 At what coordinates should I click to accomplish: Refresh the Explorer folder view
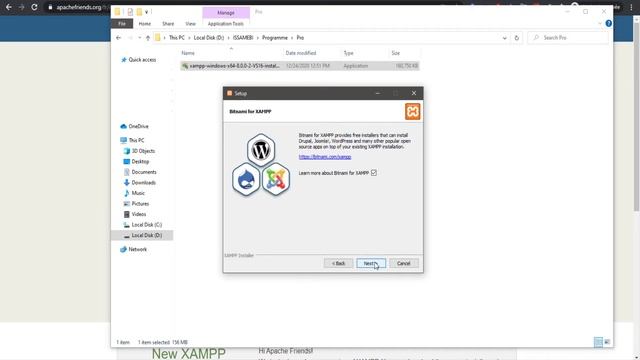pos(516,38)
